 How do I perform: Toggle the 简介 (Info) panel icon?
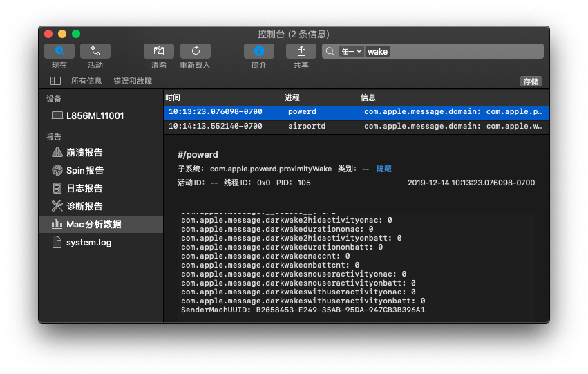(x=259, y=51)
